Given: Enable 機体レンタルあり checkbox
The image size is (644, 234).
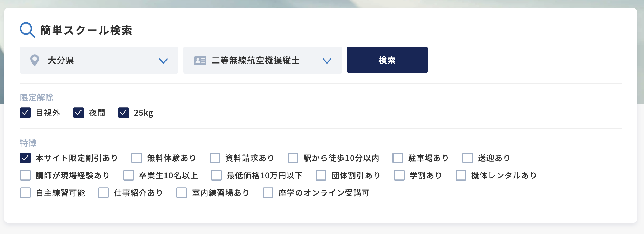Looking at the screenshot, I should click(x=461, y=175).
